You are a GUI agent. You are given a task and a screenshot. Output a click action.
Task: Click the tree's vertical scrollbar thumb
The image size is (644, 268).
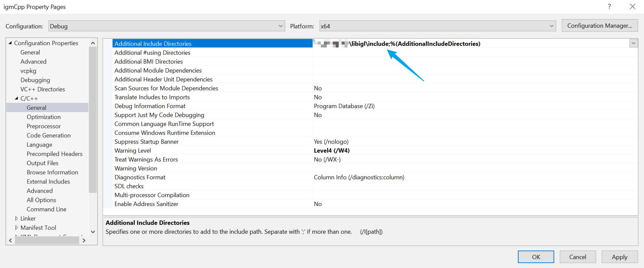93,120
